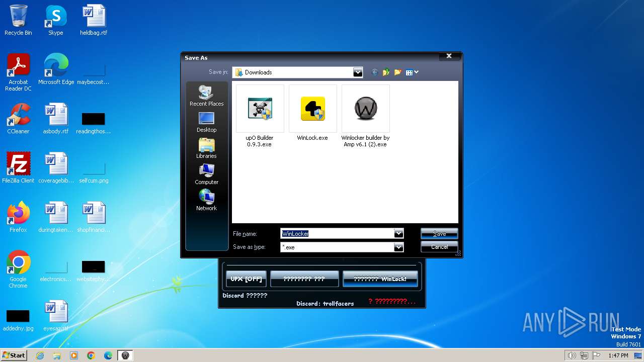Open Microsoft Edge desktop shortcut
644x362 pixels.
click(56, 69)
